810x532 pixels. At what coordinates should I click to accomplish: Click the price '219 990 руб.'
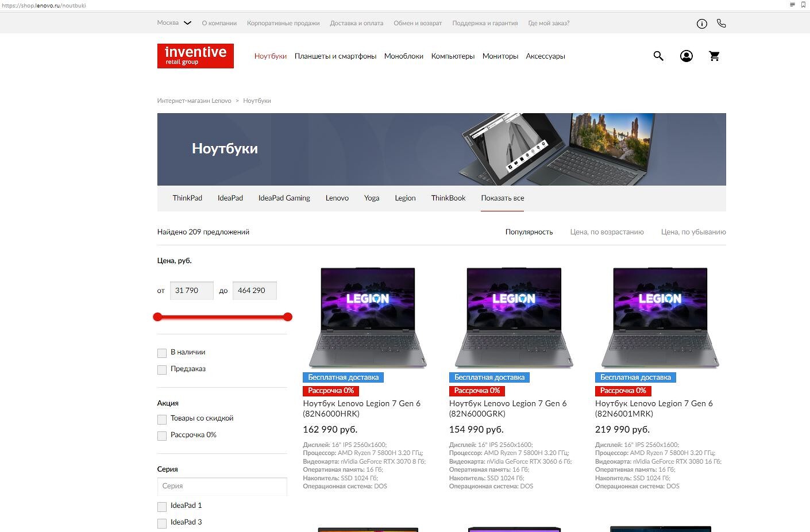[x=623, y=430]
